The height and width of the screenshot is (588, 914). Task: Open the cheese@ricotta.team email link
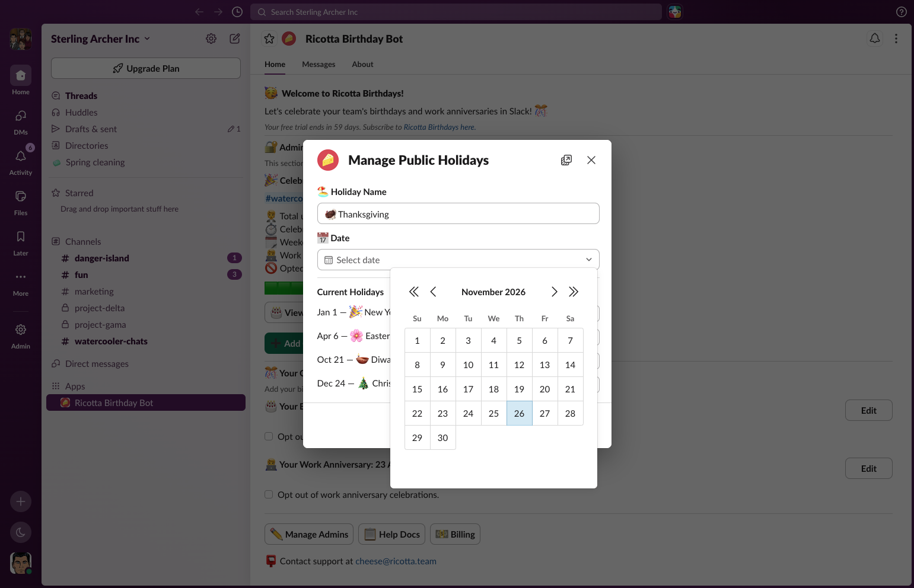pos(396,561)
